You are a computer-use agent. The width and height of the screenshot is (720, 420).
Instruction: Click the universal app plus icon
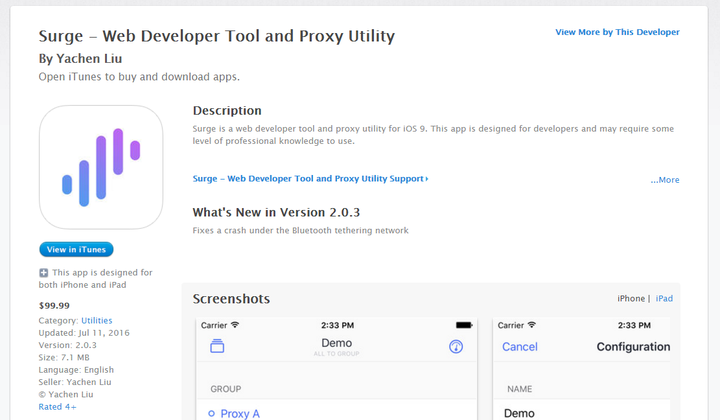[x=44, y=273]
